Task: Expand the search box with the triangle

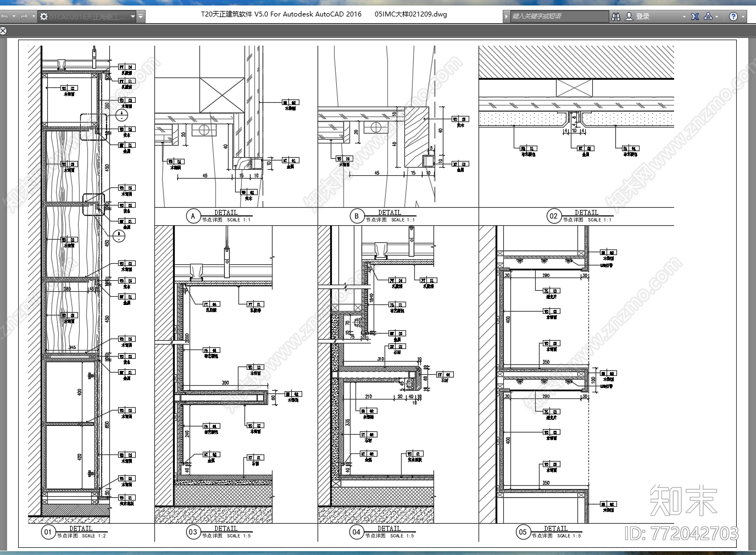Action: click(506, 16)
